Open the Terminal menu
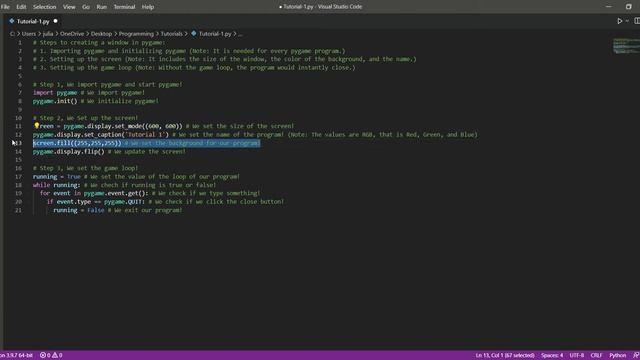This screenshot has width=640, height=360. point(124,7)
